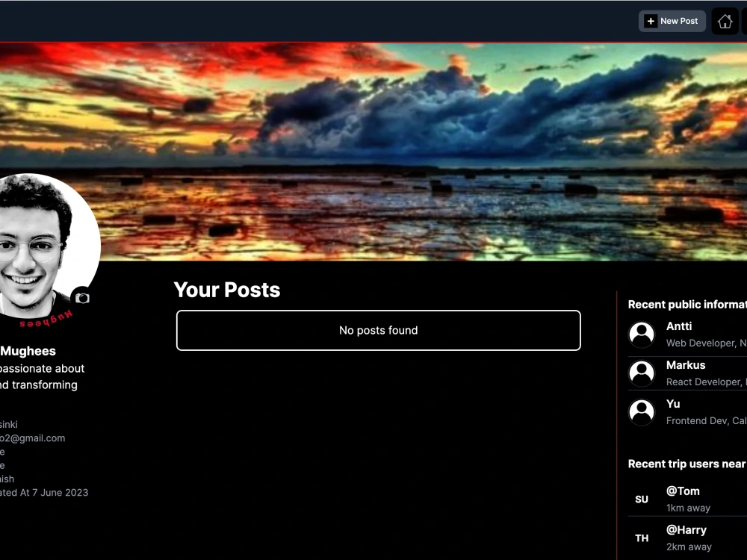Click the '2km away' distance text

pyautogui.click(x=689, y=547)
